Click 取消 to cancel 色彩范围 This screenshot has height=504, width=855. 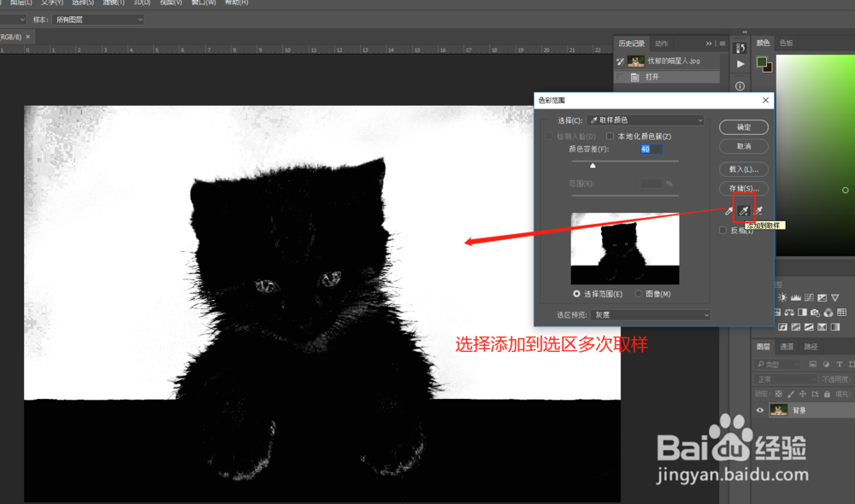(x=744, y=146)
